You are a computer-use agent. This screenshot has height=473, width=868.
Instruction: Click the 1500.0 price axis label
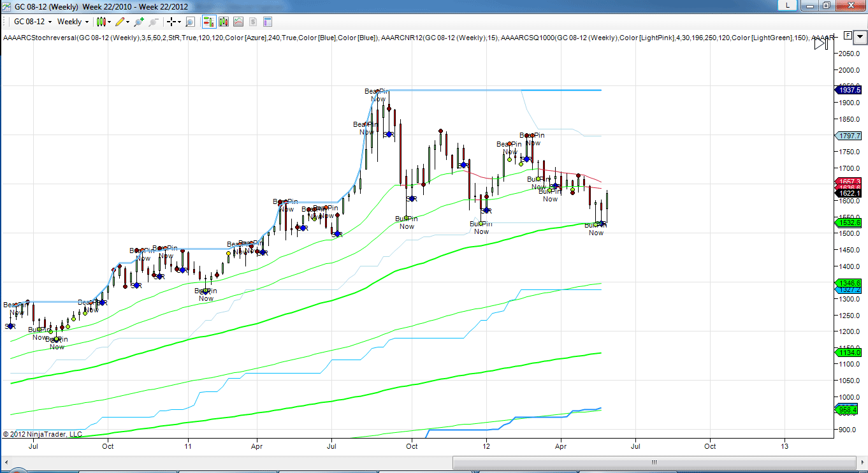[849, 233]
